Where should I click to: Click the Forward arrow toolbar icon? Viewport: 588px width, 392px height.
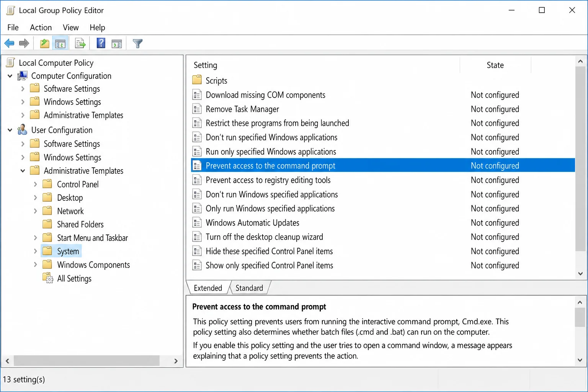click(24, 44)
